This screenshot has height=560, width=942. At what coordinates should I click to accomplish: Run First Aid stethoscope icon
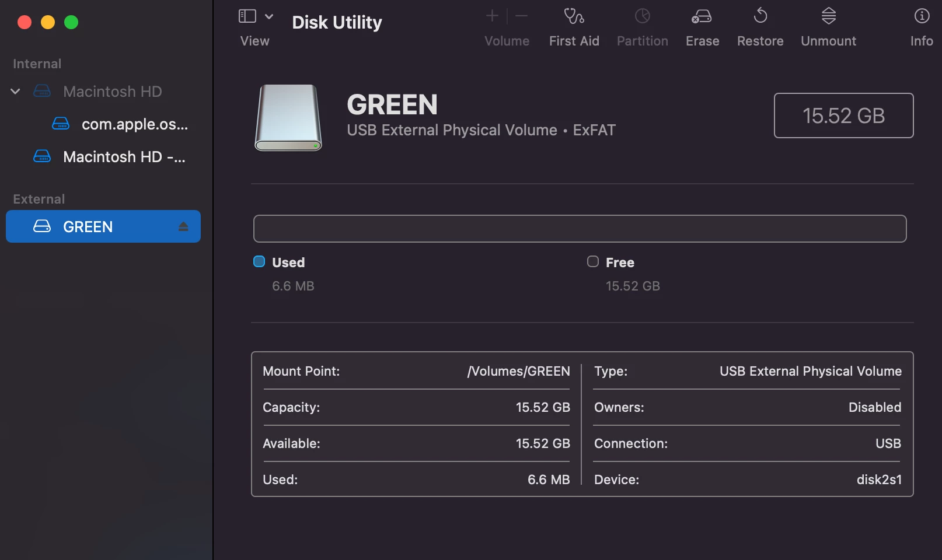coord(574,16)
